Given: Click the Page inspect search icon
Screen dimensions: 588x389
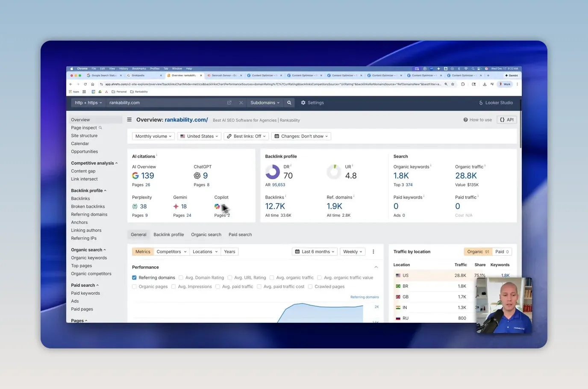Looking at the screenshot, I should click(100, 128).
